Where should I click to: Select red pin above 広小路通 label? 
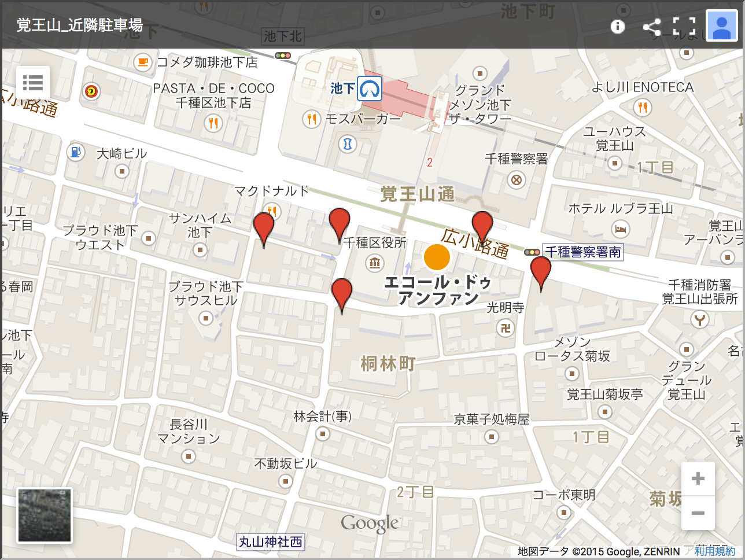click(x=482, y=229)
